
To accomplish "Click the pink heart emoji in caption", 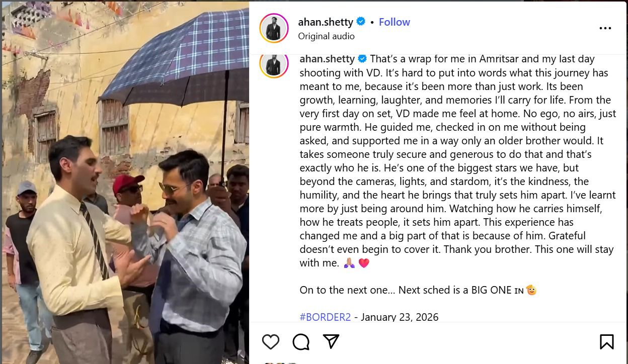I will (x=364, y=263).
